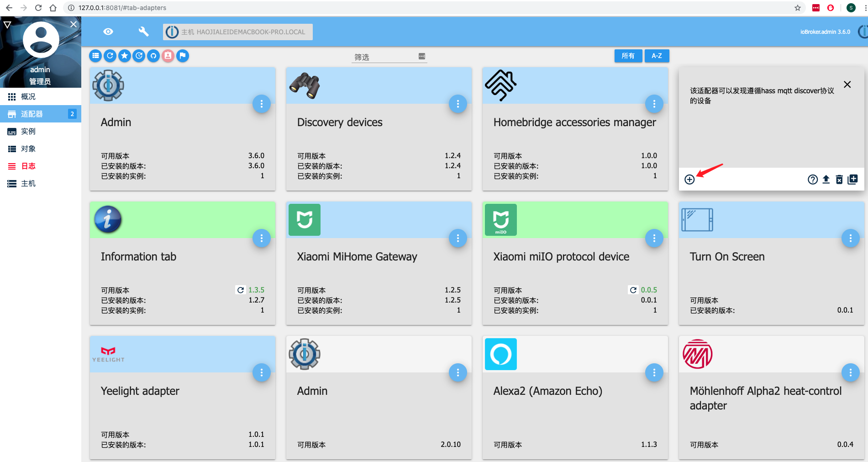Open the Admin 3.6.0 card options menu
The image size is (868, 462).
pos(262,104)
